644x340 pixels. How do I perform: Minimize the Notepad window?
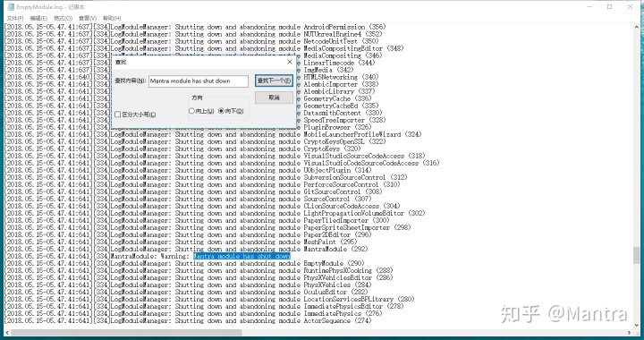[x=589, y=6]
